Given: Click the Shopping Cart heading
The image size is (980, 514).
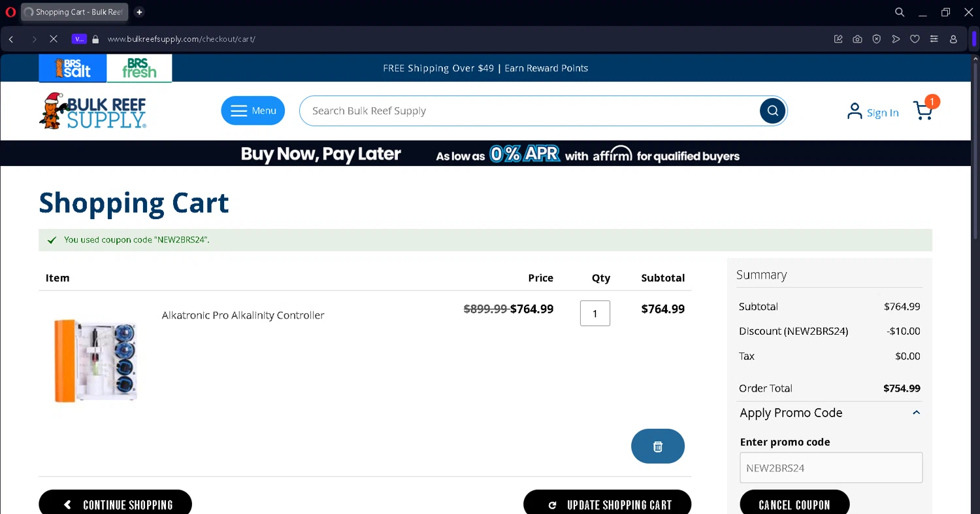Looking at the screenshot, I should click(x=134, y=203).
